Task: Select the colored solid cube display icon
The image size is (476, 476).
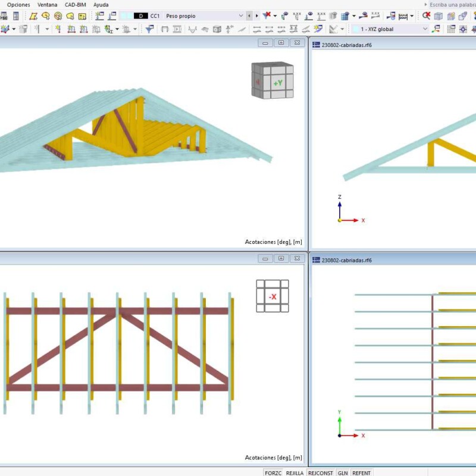Action: [x=451, y=16]
